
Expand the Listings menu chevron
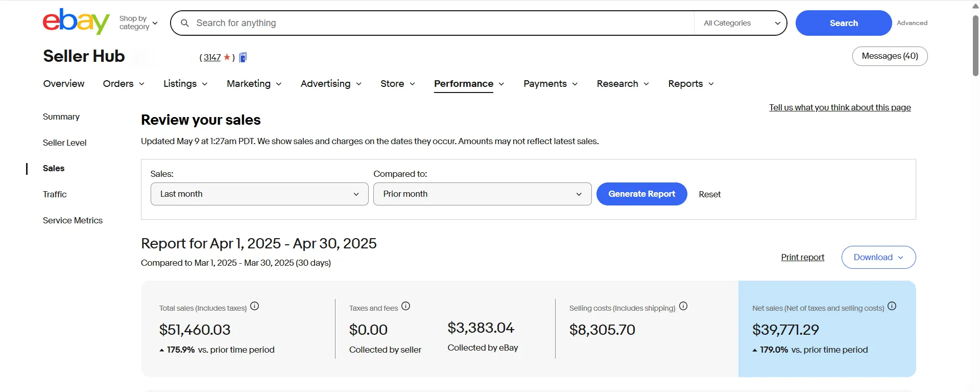[x=205, y=84]
